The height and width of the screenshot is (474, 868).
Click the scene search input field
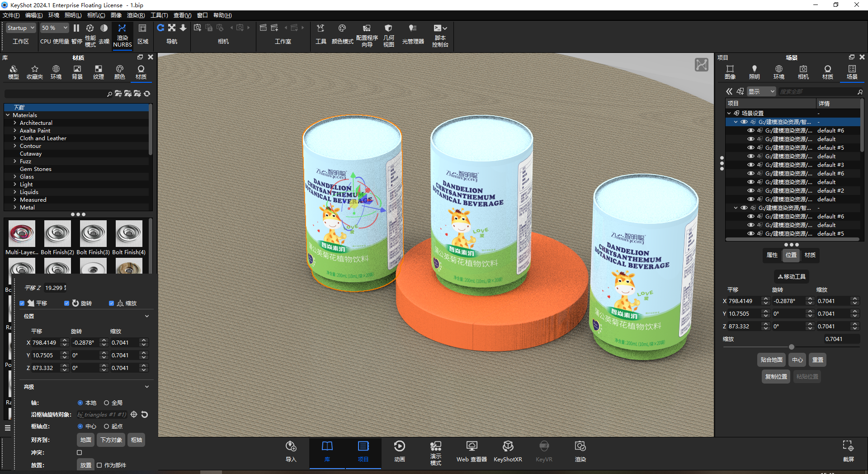pyautogui.click(x=817, y=91)
